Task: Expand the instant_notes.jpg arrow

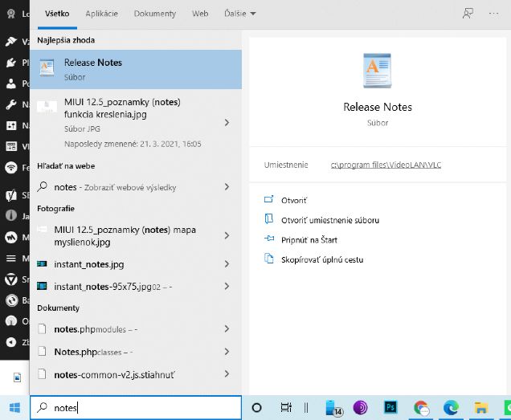Action: pyautogui.click(x=227, y=264)
